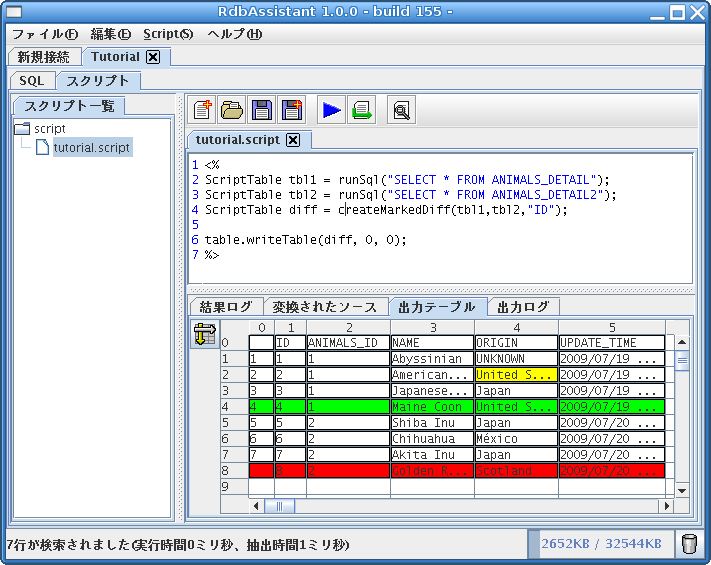
Task: Switch to the 結果ログ tab
Action: [226, 307]
